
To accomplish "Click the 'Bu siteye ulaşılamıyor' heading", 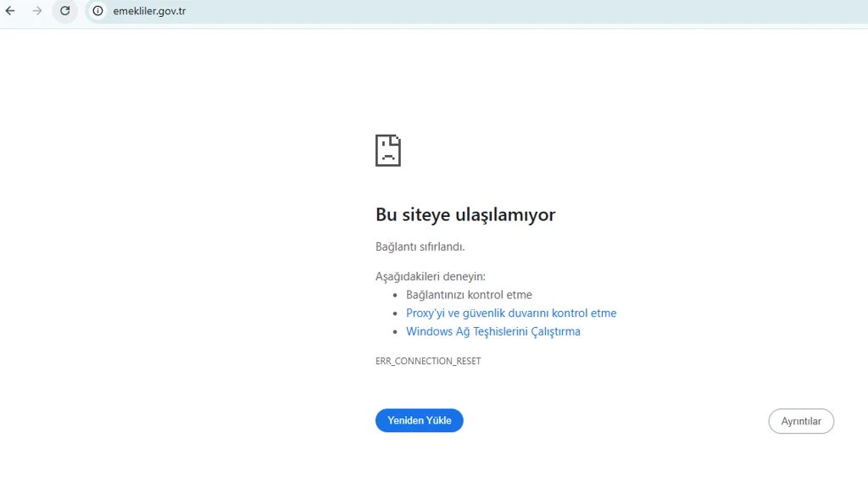I will 465,214.
